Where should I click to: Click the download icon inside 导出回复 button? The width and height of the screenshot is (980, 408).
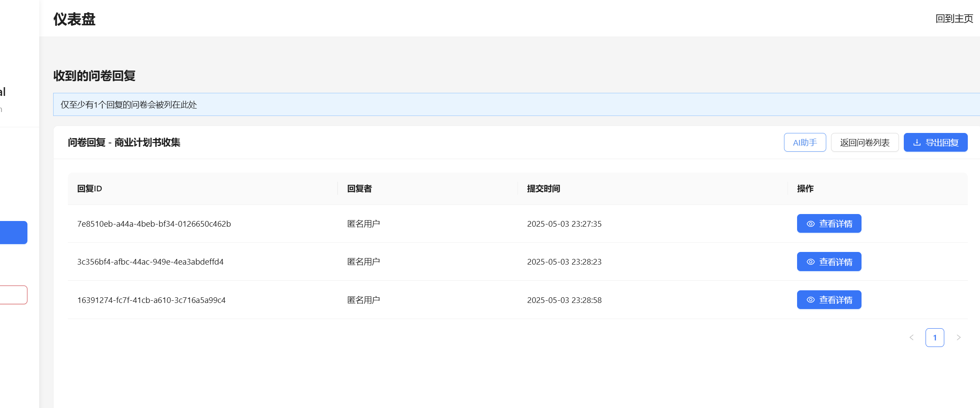point(918,142)
